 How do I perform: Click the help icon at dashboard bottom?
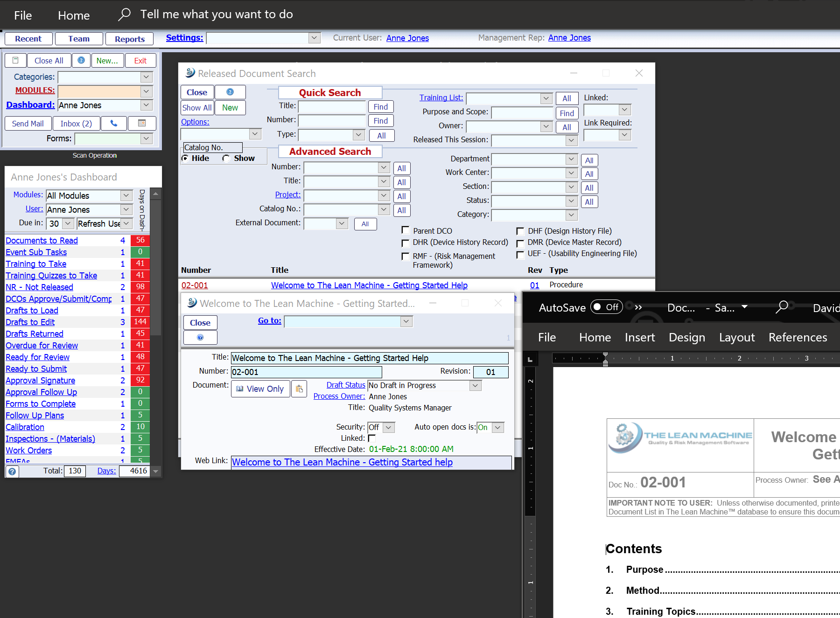[12, 472]
